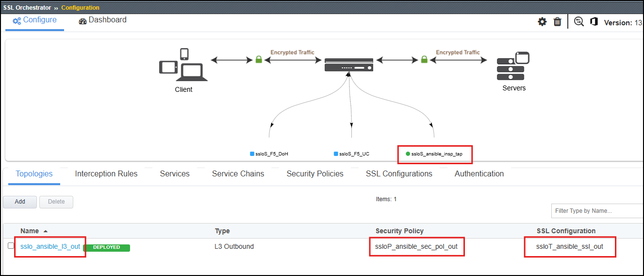Click the central BIG-IP appliance icon

(x=349, y=65)
